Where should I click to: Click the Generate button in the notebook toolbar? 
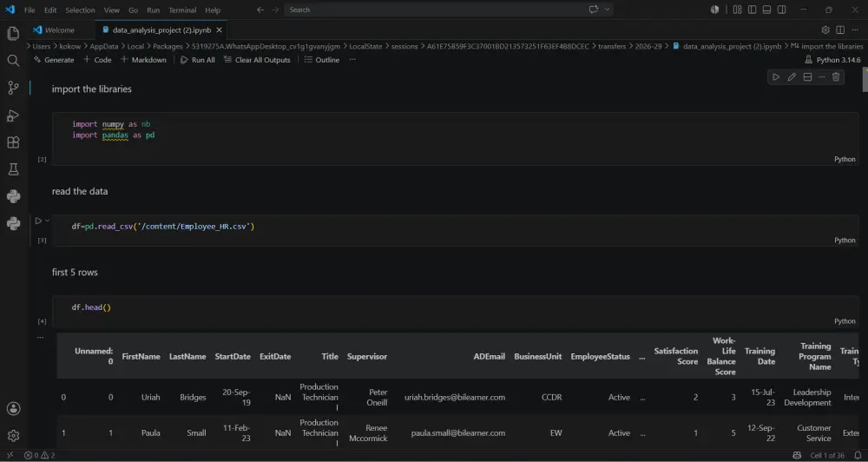pyautogui.click(x=54, y=60)
